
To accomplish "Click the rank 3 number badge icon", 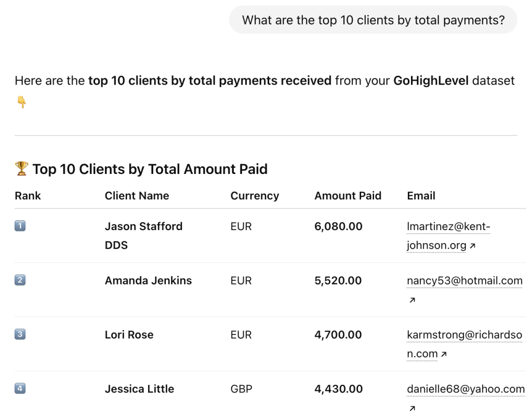I will (20, 334).
